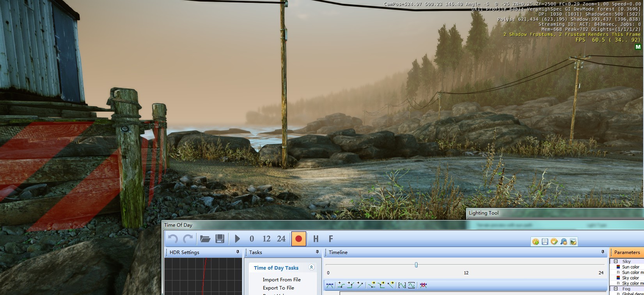644x295 pixels.
Task: Click the Lighting Tool window title bar
Action: coord(555,213)
